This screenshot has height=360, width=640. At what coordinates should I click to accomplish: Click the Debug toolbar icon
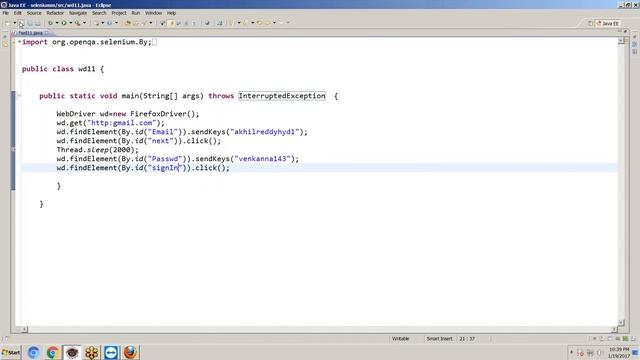coord(50,23)
